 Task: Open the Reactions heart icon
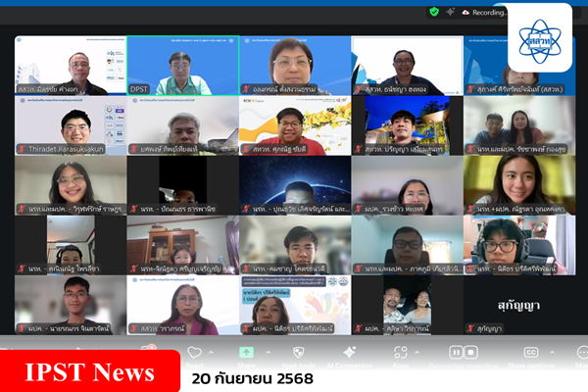(194, 352)
